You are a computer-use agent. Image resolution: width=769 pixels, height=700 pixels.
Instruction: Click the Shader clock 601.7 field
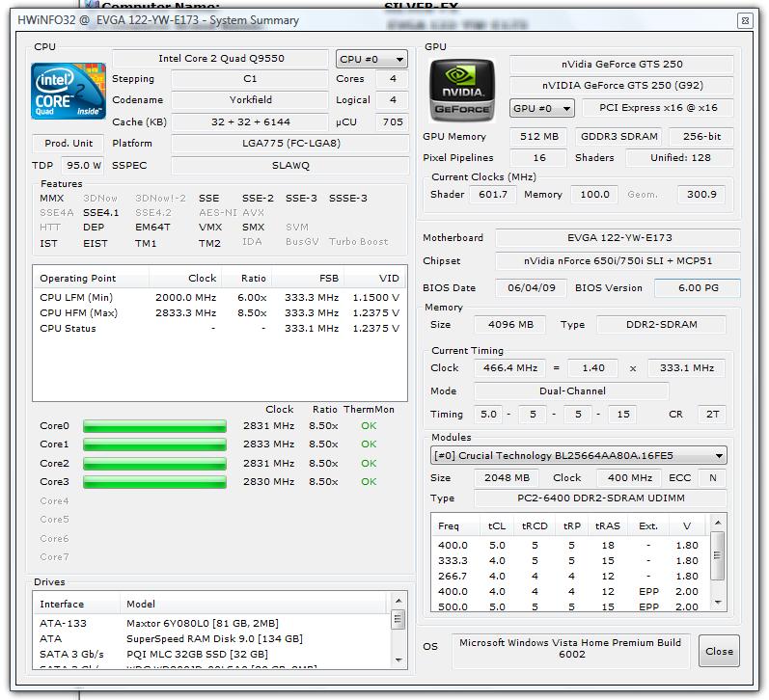click(493, 195)
